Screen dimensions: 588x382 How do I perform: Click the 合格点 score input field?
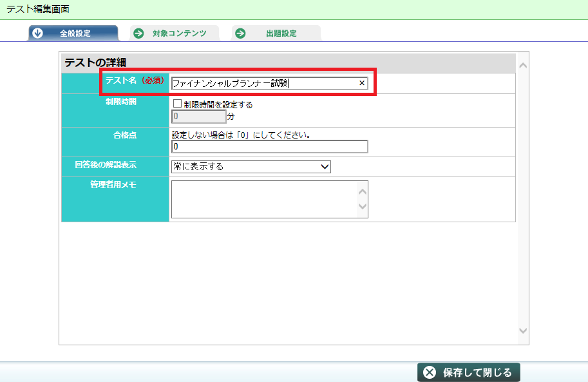pyautogui.click(x=270, y=146)
